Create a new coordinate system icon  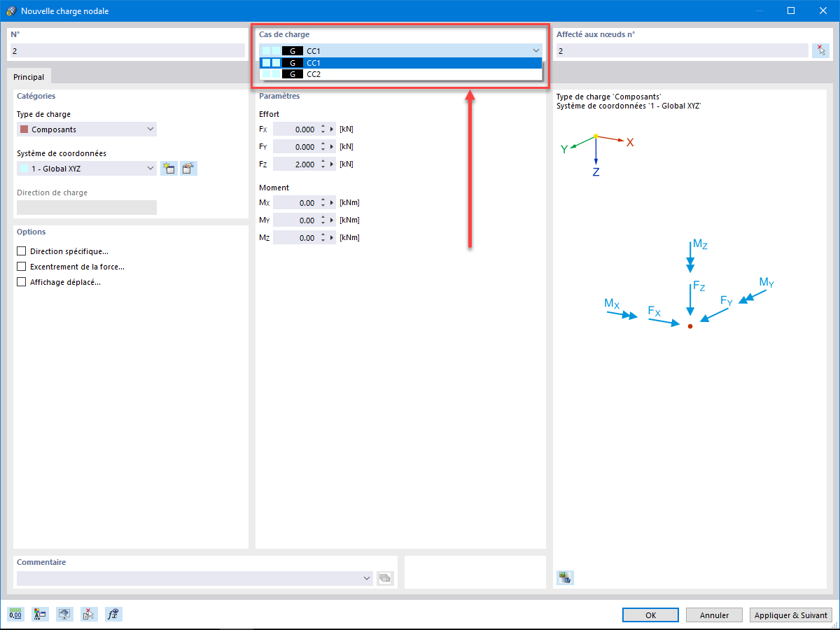[x=168, y=168]
